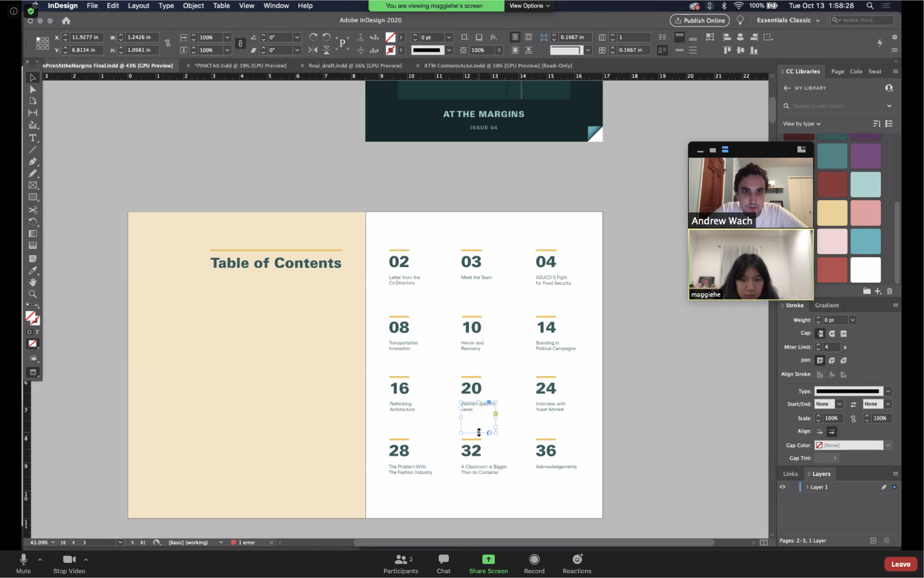Image resolution: width=924 pixels, height=578 pixels.
Task: Switch to the PINKTAX.indd document tab
Action: [x=240, y=65]
